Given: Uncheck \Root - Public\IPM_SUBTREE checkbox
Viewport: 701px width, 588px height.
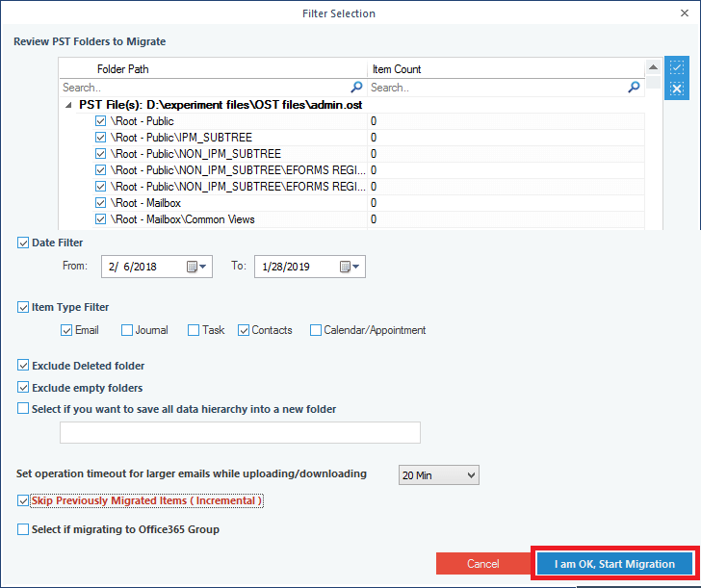Looking at the screenshot, I should click(100, 138).
